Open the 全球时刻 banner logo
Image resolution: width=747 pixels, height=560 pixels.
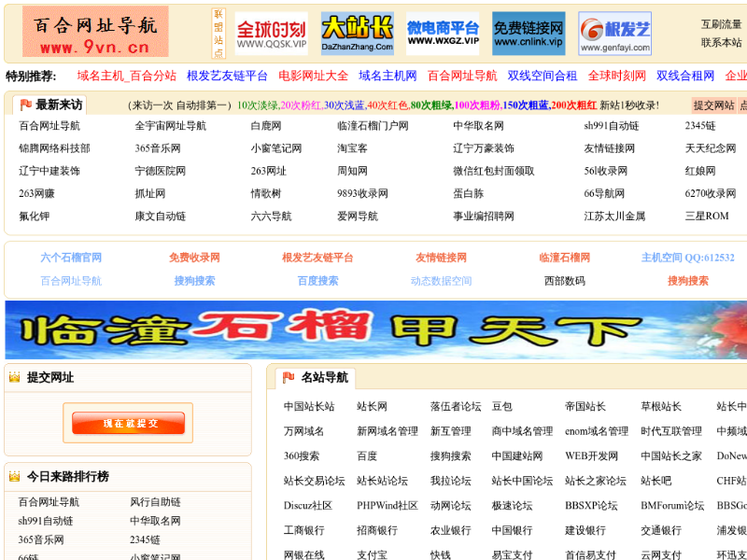coord(271,34)
